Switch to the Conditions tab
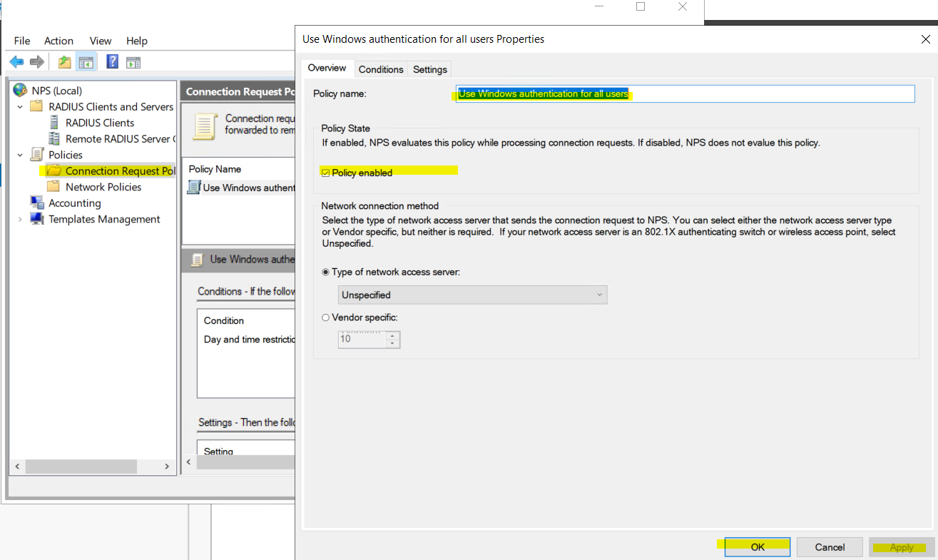Image resolution: width=938 pixels, height=560 pixels. pyautogui.click(x=381, y=69)
